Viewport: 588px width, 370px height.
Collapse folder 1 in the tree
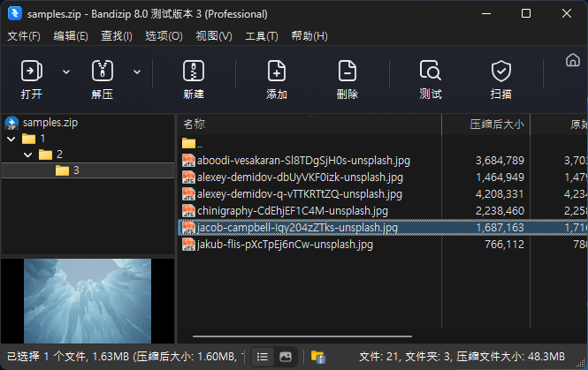11,139
